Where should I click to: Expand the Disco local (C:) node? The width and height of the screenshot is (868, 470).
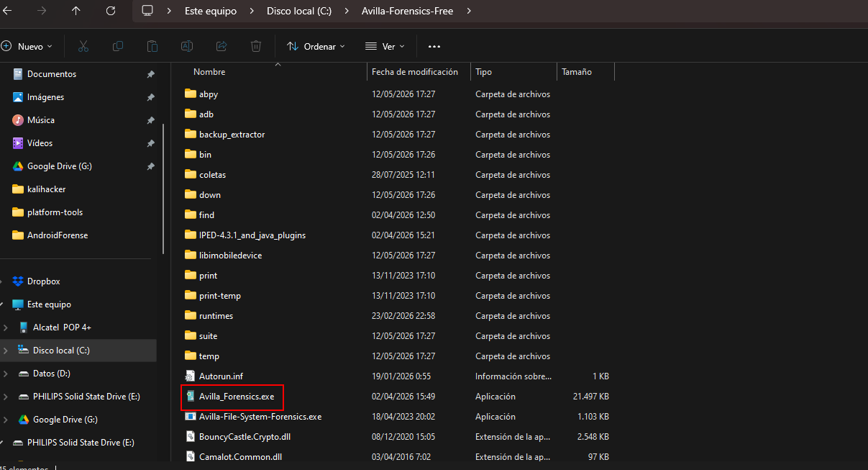click(6, 351)
